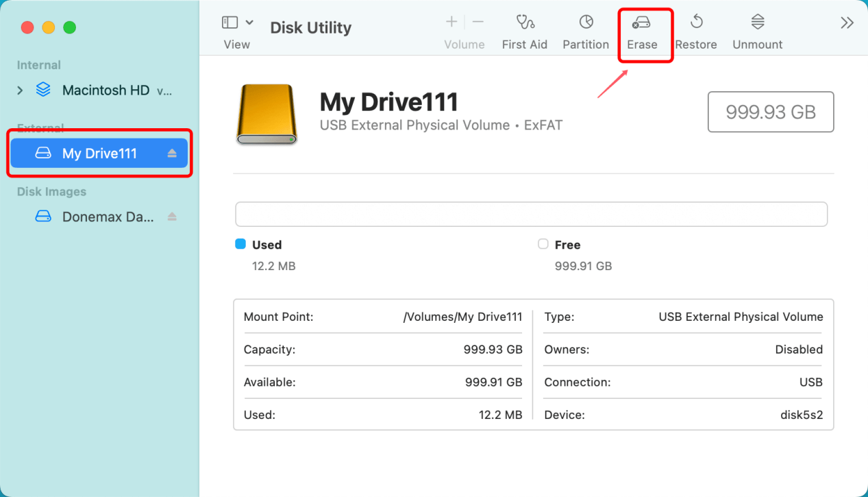
Task: Click the Erase toolbar icon
Action: pos(642,23)
